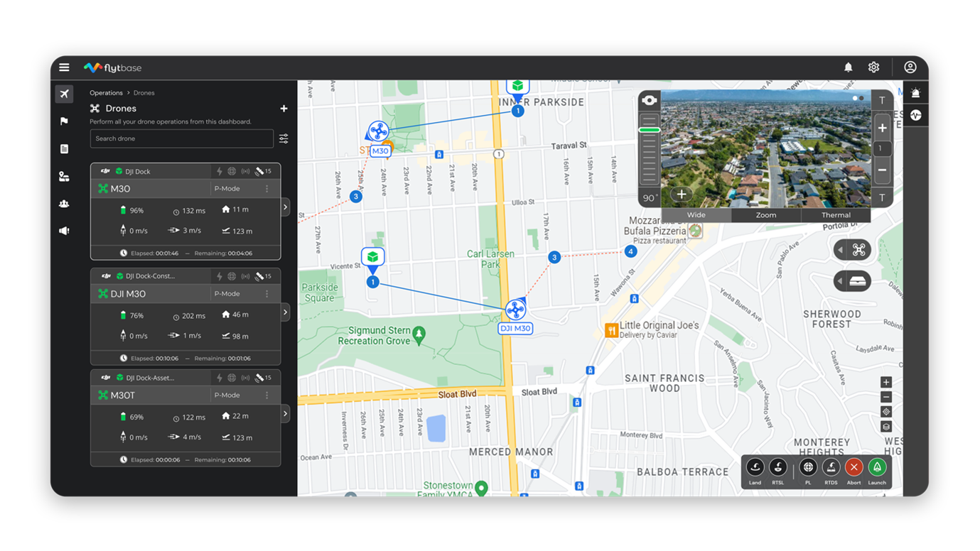Click the DJI M30 drone marker on map

[x=515, y=310]
